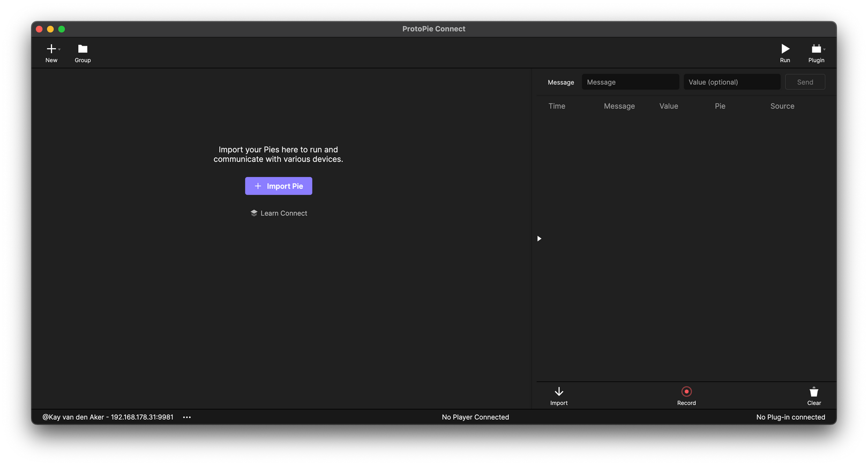The width and height of the screenshot is (868, 466).
Task: Click the No Player Connected status
Action: (475, 417)
